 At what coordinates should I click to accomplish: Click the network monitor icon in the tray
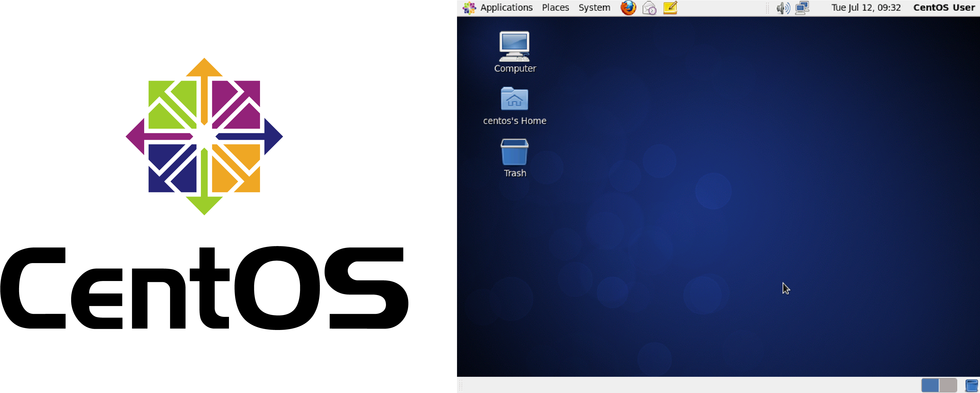click(802, 7)
